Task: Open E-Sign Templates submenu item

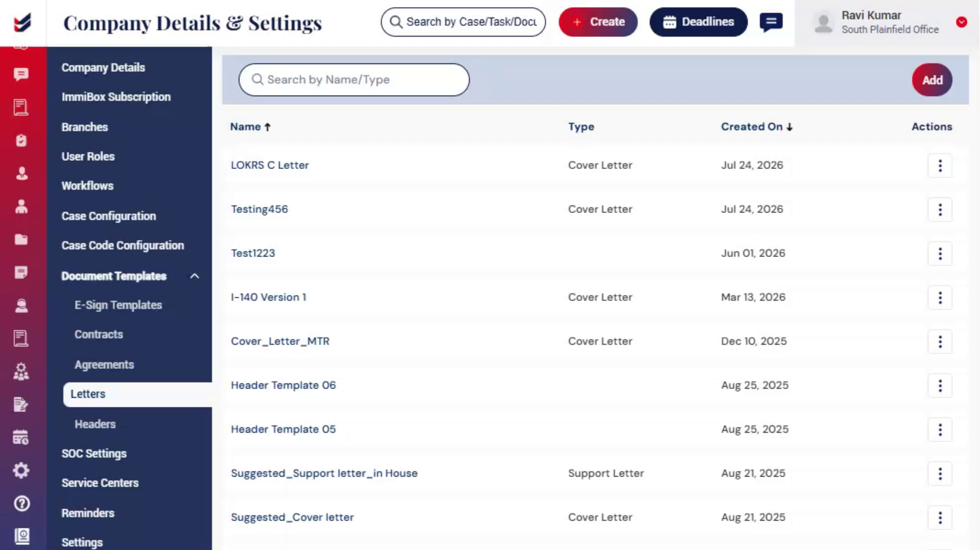Action: (118, 305)
